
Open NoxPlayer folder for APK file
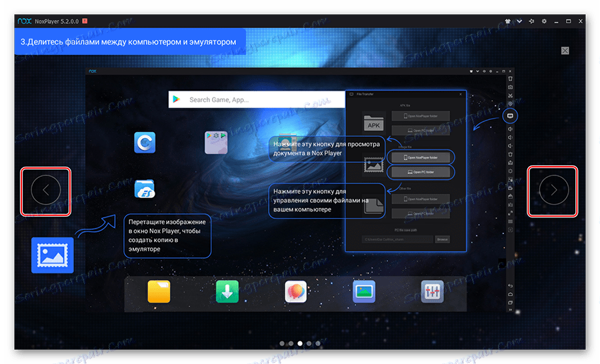(x=421, y=116)
